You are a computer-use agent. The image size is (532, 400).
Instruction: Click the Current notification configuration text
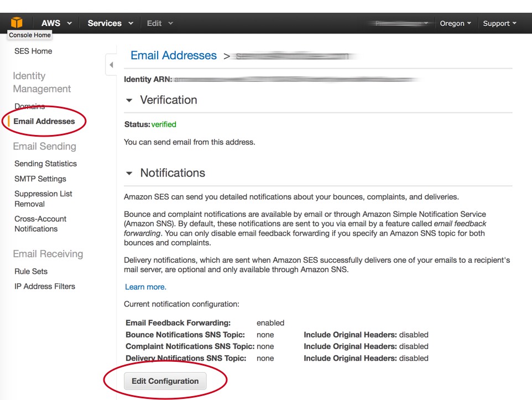[x=181, y=304]
